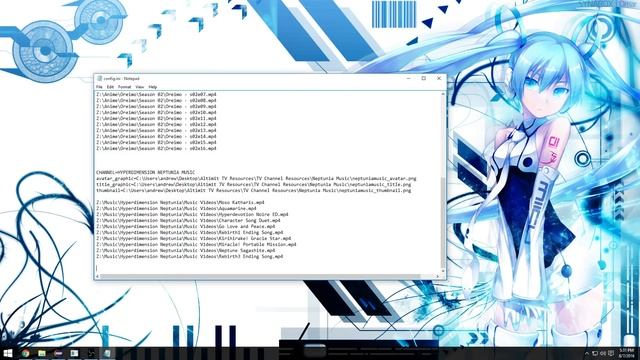The width and height of the screenshot is (640, 360).
Task: Click the line ending in s02e11.mp4
Action: 156,119
